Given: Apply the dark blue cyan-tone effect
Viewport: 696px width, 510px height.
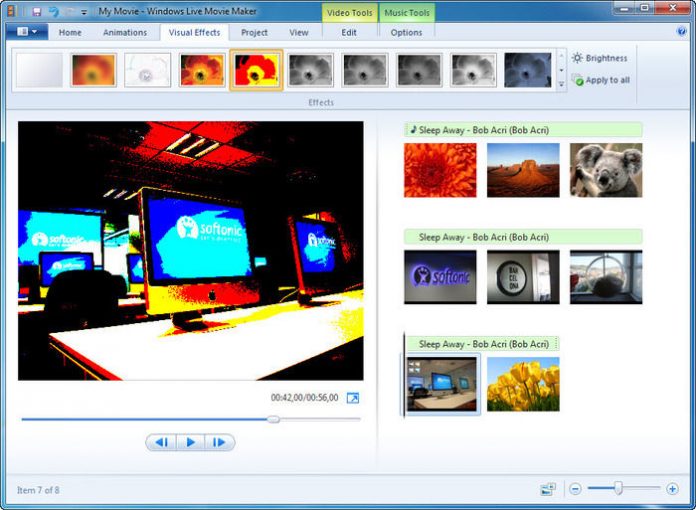Looking at the screenshot, I should (x=528, y=70).
